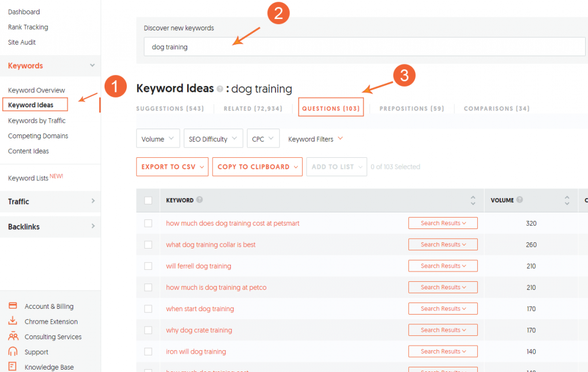Image resolution: width=588 pixels, height=372 pixels.
Task: Open Keywords by Traffic in sidebar
Action: point(37,121)
